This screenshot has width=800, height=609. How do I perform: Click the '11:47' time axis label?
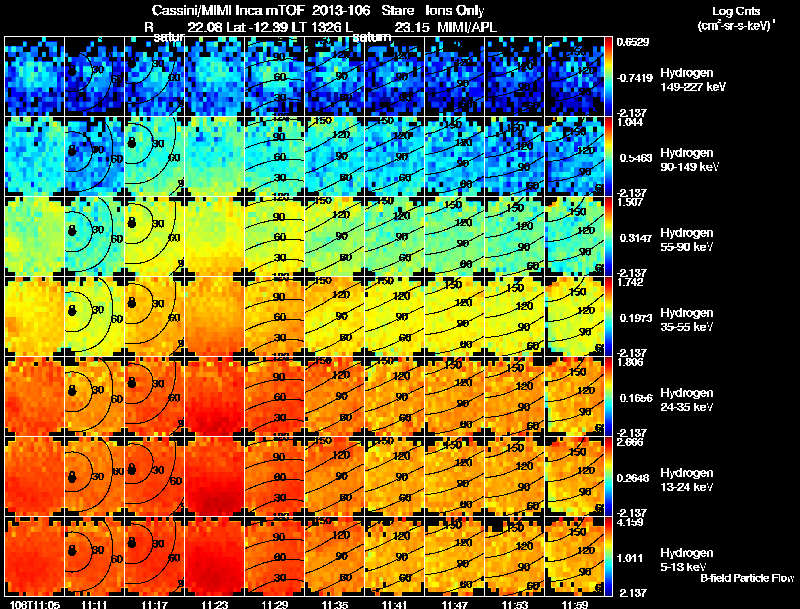455,604
